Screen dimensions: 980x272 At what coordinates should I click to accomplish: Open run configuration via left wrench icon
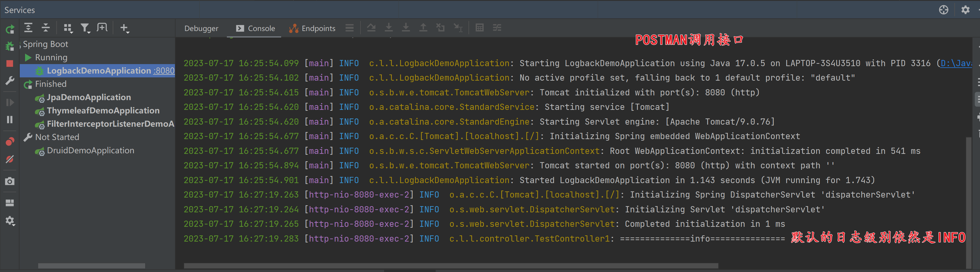(x=10, y=81)
